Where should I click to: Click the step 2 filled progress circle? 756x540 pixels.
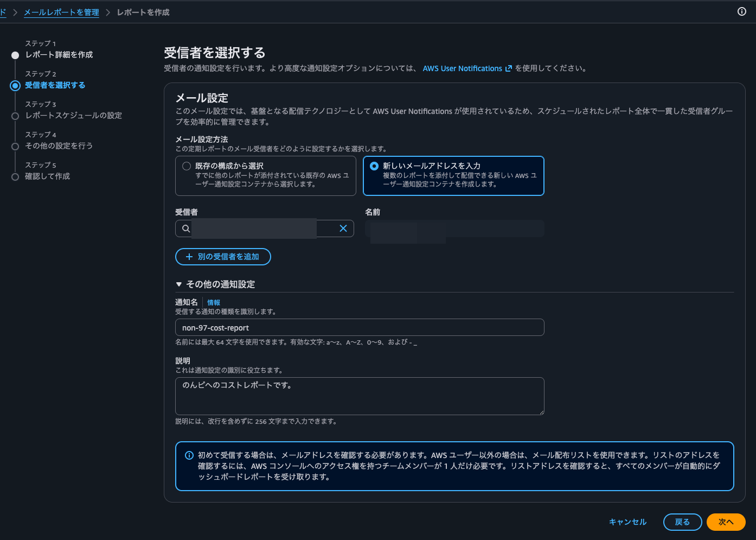(x=15, y=85)
